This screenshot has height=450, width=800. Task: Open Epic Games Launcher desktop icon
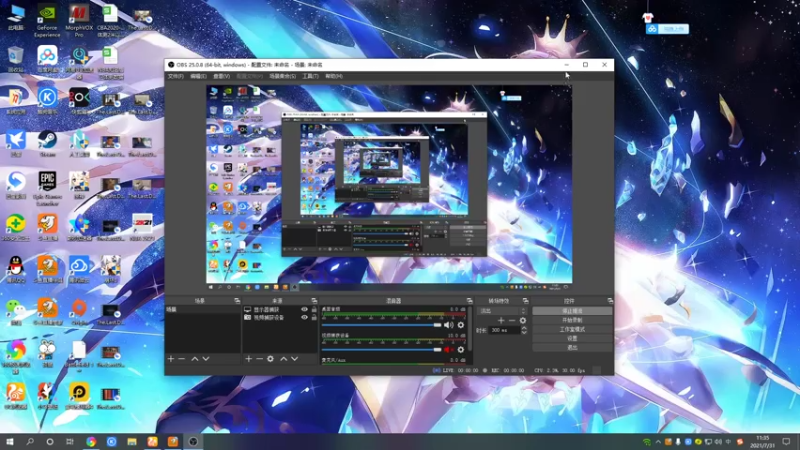(x=47, y=188)
